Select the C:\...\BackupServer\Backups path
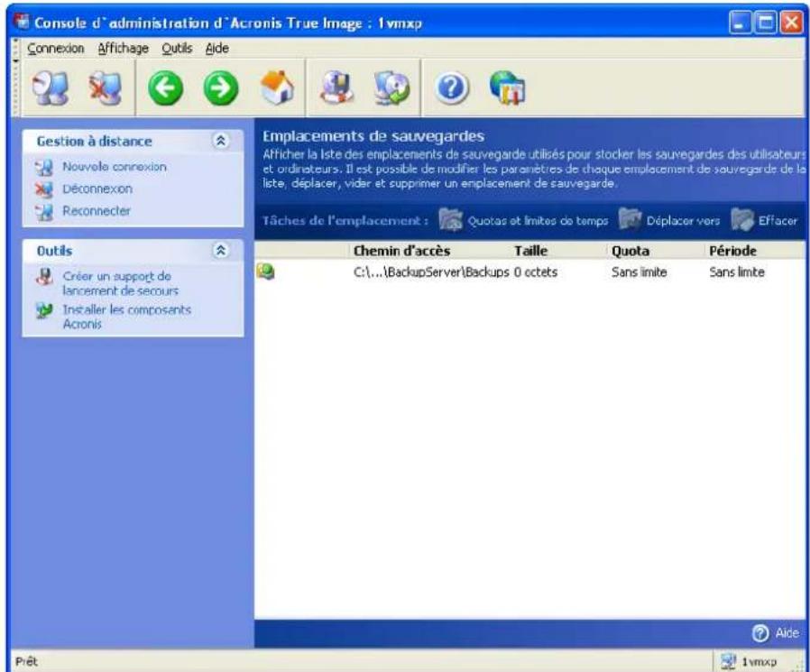 click(x=431, y=272)
